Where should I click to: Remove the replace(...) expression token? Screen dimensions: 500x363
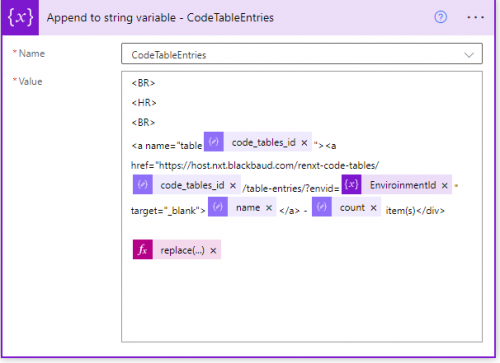(x=213, y=251)
